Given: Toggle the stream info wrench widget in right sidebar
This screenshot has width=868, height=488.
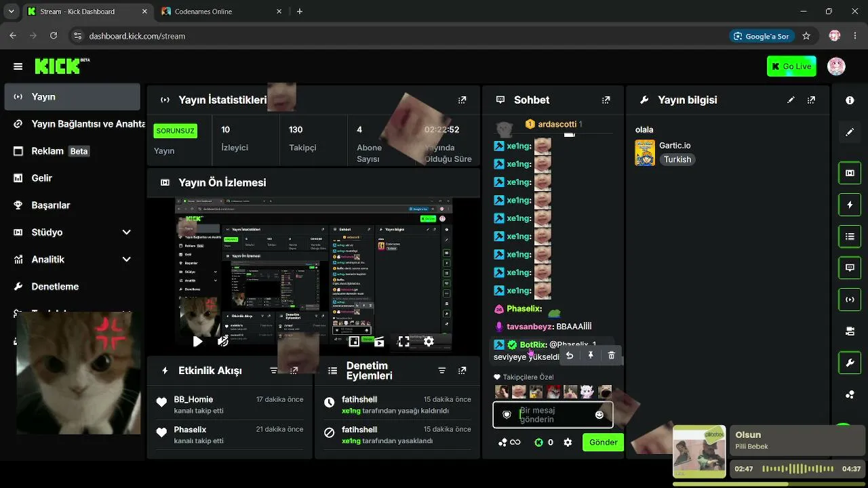Looking at the screenshot, I should pyautogui.click(x=850, y=363).
